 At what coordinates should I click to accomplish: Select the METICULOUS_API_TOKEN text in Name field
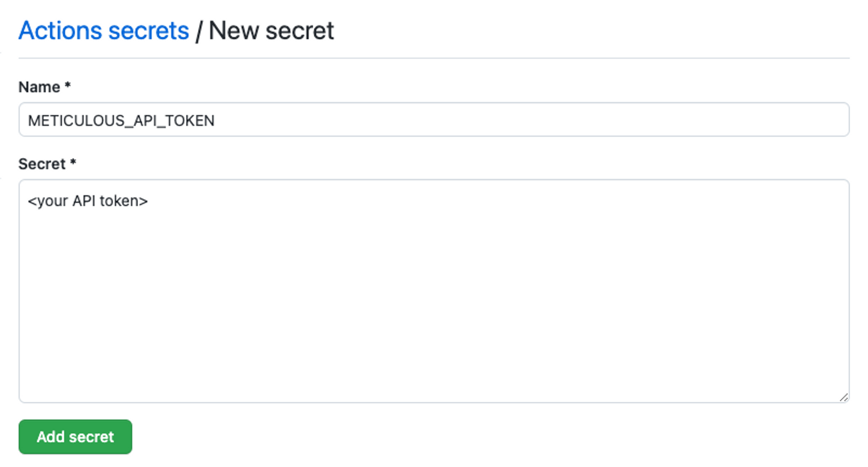click(122, 120)
